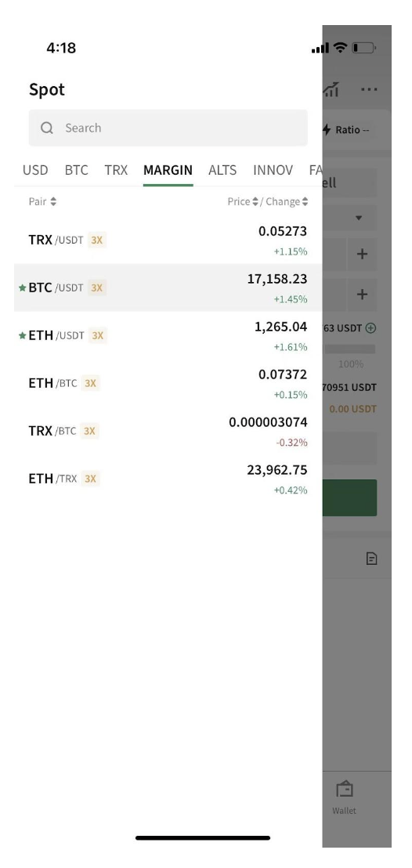Sort list by Pair column
The height and width of the screenshot is (868, 412).
point(42,201)
